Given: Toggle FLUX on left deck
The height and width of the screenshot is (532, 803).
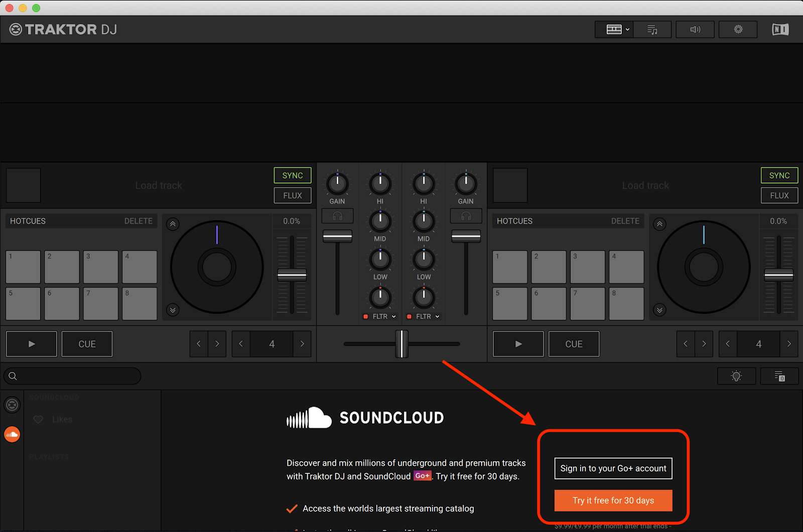Looking at the screenshot, I should tap(293, 196).
